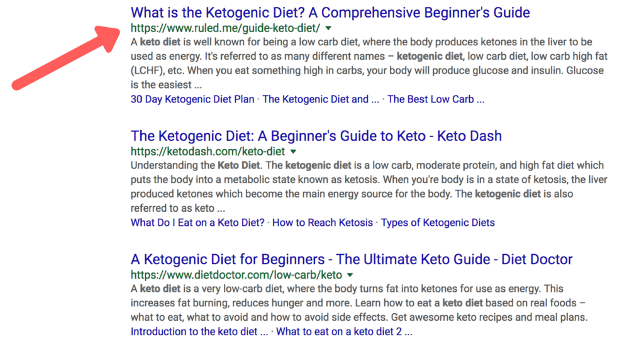Click the green dietdoctor.com/low-carb/keto URL text
Viewport: 644px width, 361px height.
236,275
